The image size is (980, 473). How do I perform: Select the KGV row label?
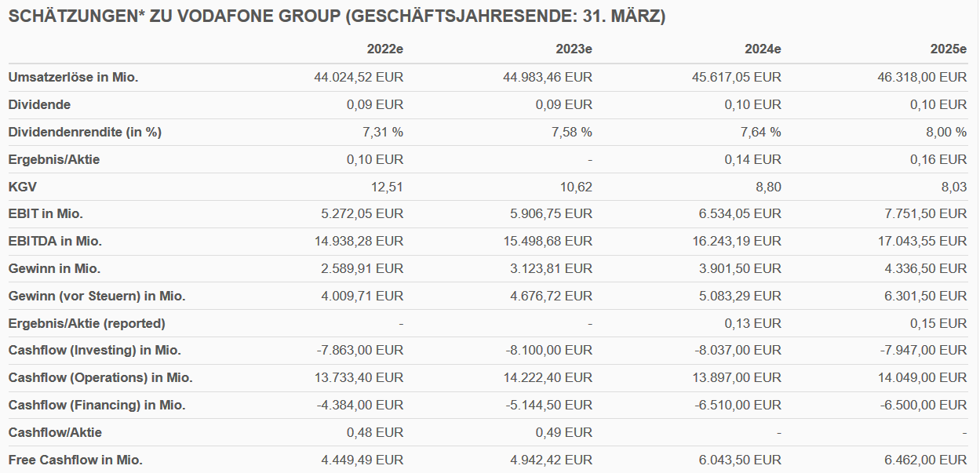coord(23,187)
